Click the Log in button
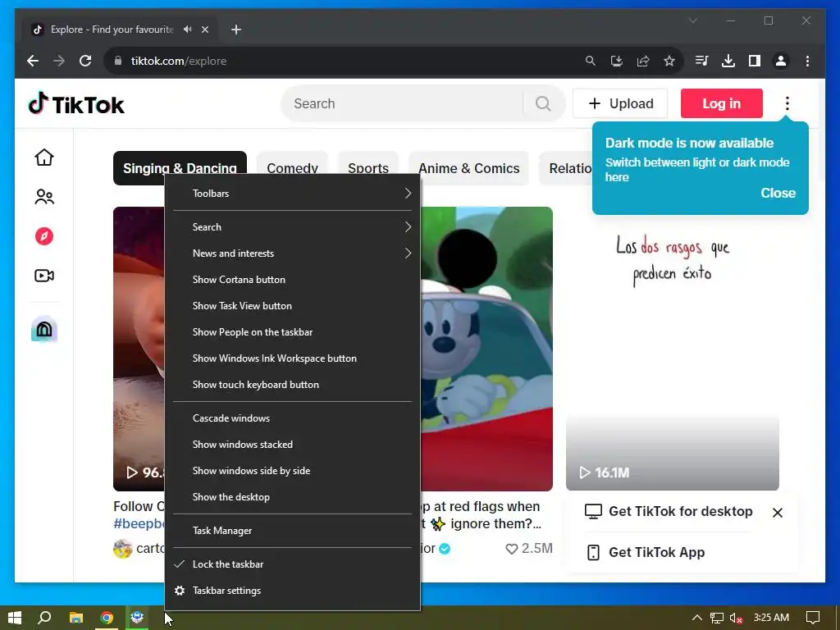The height and width of the screenshot is (630, 840). point(722,103)
